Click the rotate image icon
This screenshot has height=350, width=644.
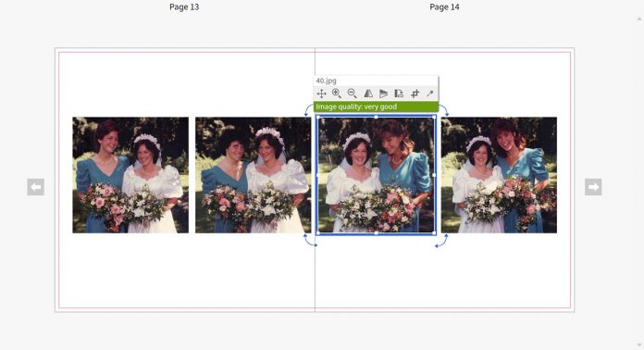pyautogui.click(x=399, y=94)
